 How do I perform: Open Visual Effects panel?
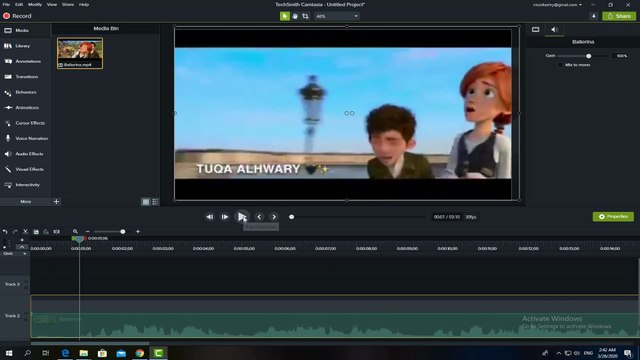24,169
